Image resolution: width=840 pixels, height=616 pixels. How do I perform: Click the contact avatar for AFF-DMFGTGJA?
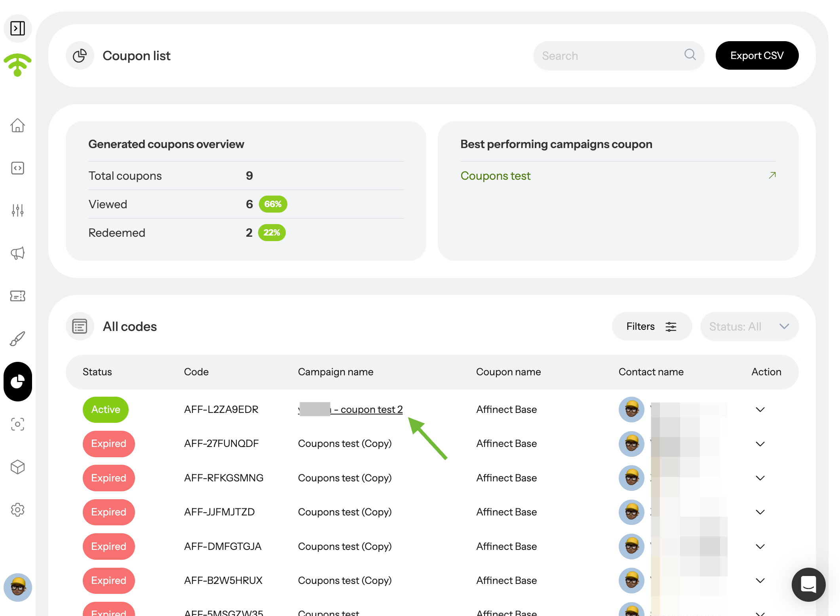632,547
